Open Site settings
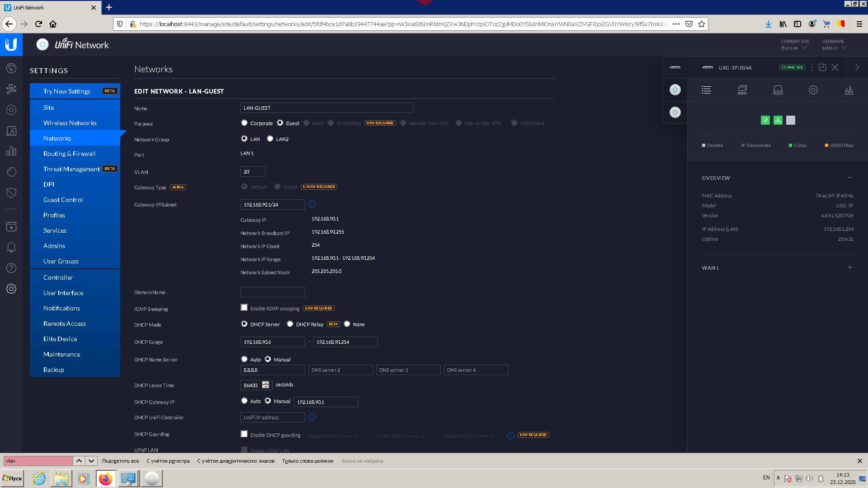The image size is (868, 488). point(75,108)
